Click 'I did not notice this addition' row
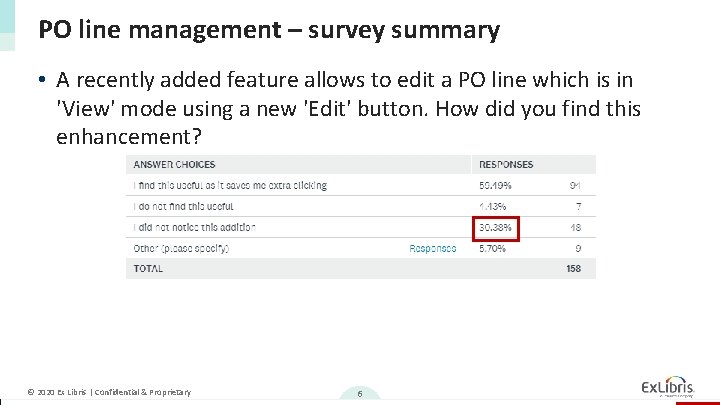 point(194,227)
